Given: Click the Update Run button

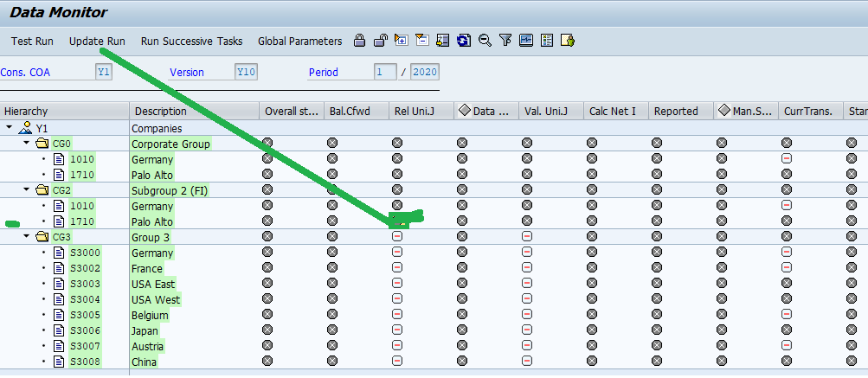Looking at the screenshot, I should 97,42.
